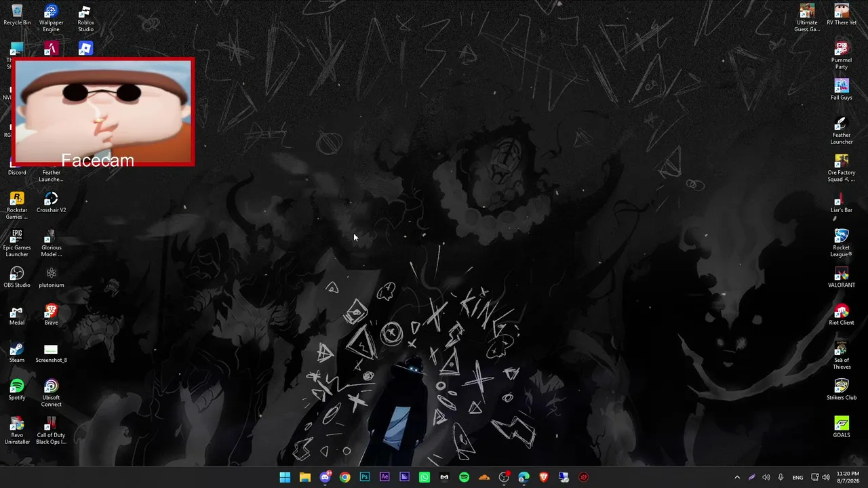Select the Epic Games Launcher desktop icon
This screenshot has width=868, height=488.
click(x=17, y=243)
